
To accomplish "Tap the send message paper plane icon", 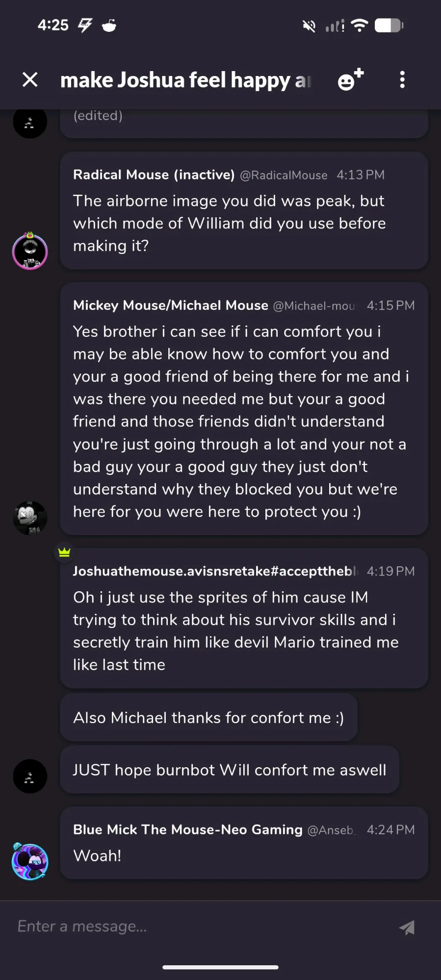I will pyautogui.click(x=407, y=927).
